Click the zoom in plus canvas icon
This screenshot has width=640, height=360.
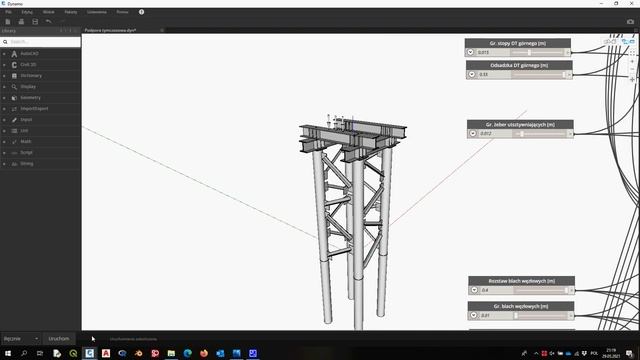632,62
